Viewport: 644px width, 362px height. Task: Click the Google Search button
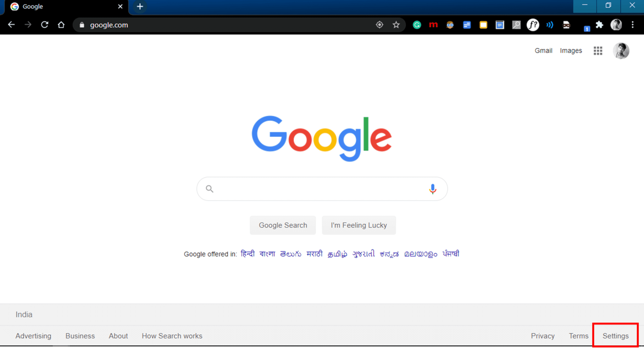click(283, 225)
